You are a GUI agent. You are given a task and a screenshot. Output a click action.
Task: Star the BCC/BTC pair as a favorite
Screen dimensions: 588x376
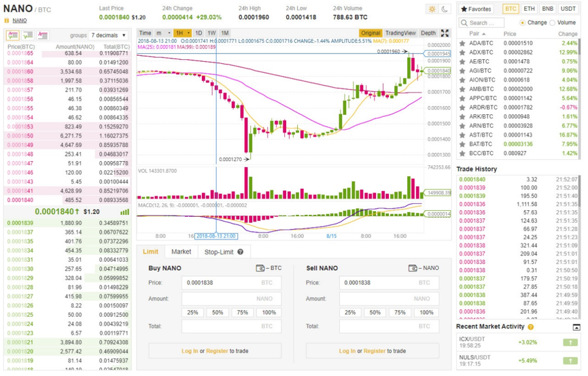(x=462, y=154)
